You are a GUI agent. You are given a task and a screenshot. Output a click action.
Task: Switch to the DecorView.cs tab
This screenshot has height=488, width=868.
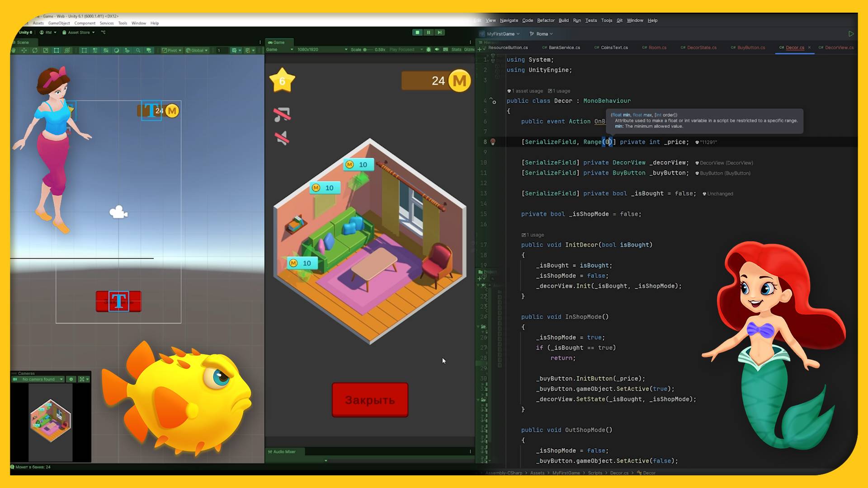click(x=836, y=47)
